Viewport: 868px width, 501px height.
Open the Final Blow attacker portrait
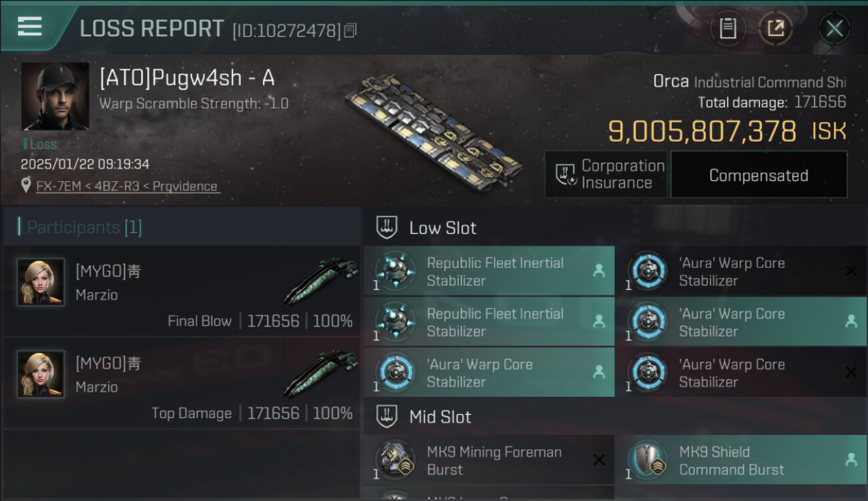(x=41, y=283)
